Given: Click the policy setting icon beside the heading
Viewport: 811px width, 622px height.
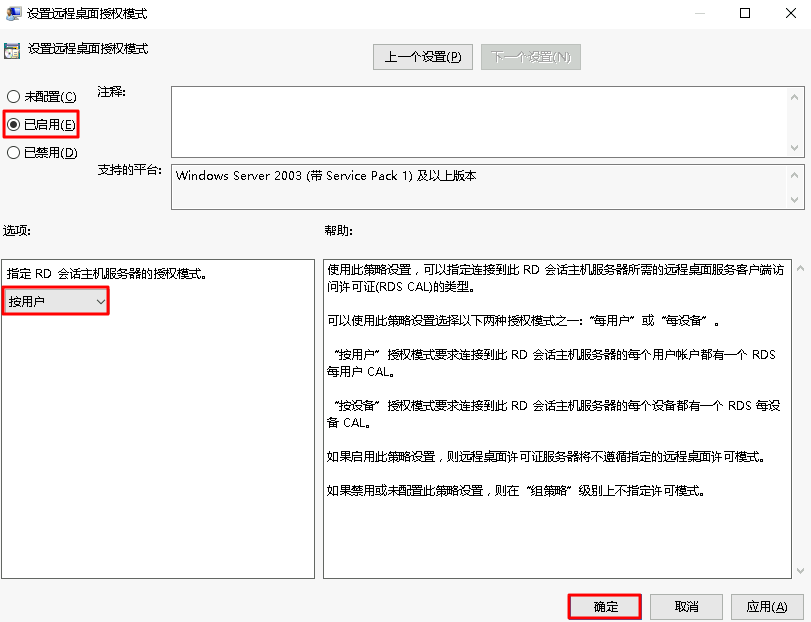Looking at the screenshot, I should pyautogui.click(x=12, y=49).
